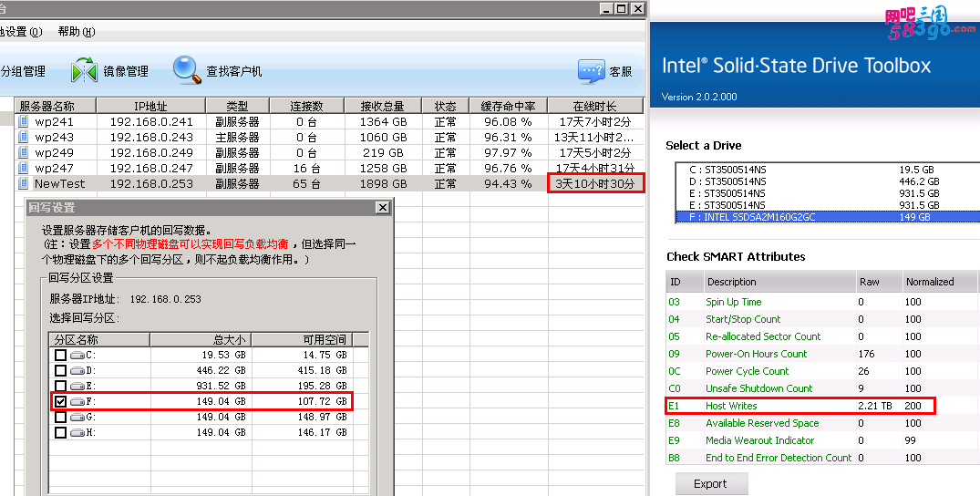Image resolution: width=980 pixels, height=496 pixels.
Task: Click SMART table Normalized column header
Action: point(939,282)
